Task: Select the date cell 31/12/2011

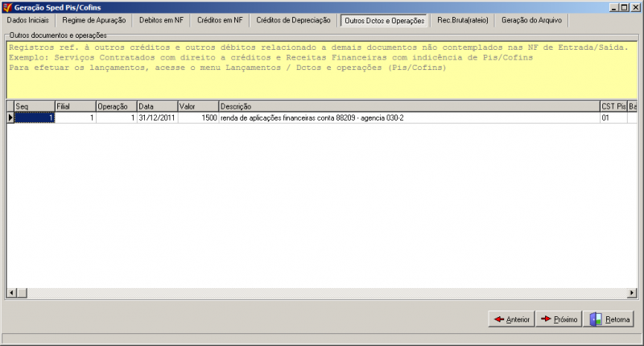Action: tap(157, 117)
